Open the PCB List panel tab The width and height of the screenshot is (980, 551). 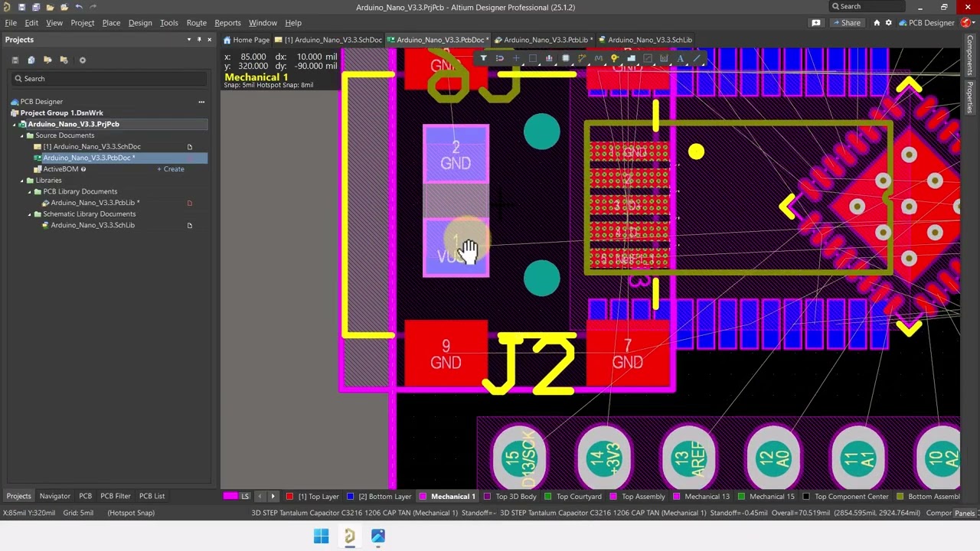pos(152,496)
